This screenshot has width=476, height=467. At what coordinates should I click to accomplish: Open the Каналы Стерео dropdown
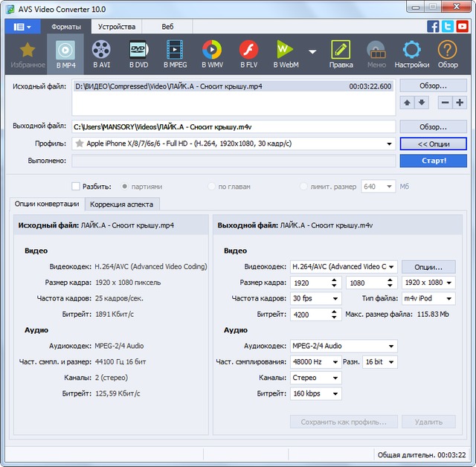(x=315, y=378)
